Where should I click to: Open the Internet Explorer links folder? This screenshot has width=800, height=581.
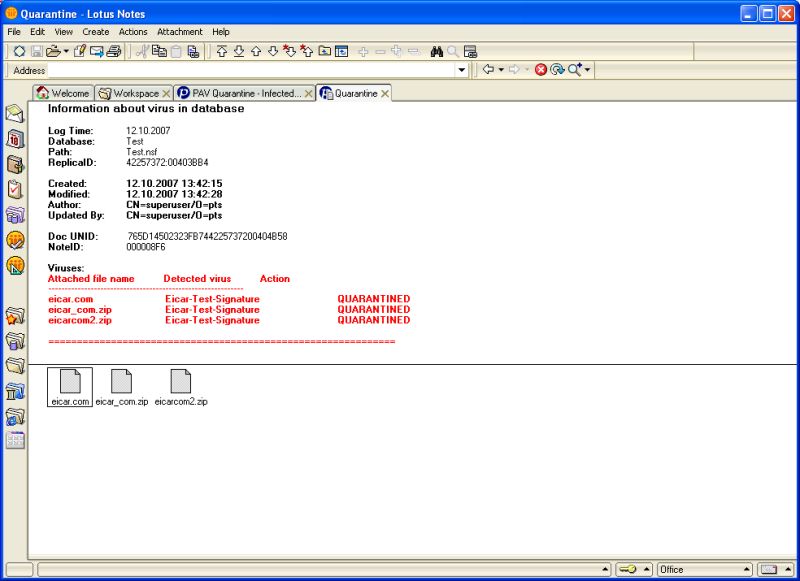click(x=15, y=416)
